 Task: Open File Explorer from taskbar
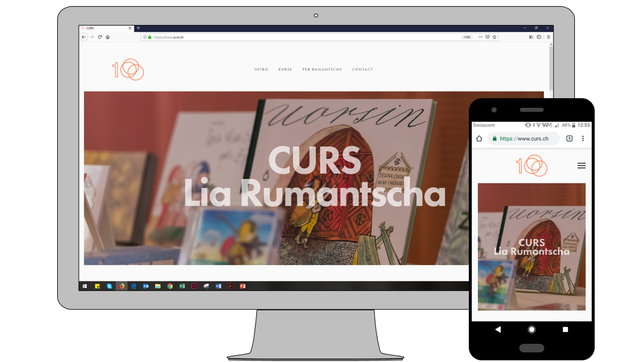click(158, 286)
